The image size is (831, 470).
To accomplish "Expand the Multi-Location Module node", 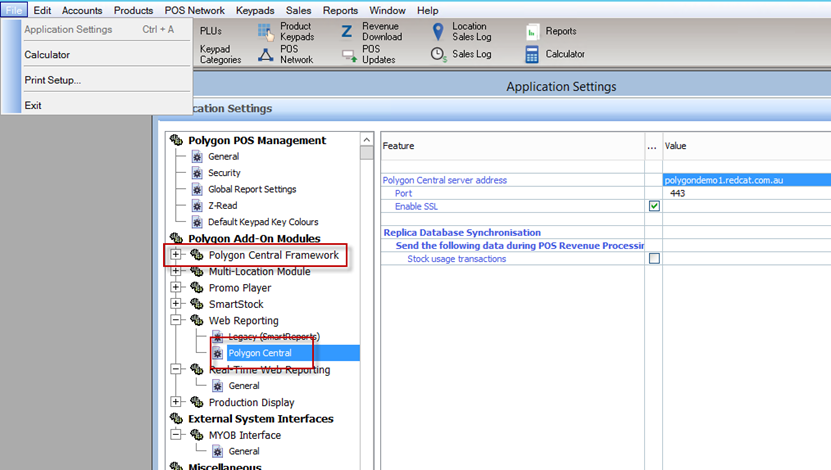I will pos(175,271).
